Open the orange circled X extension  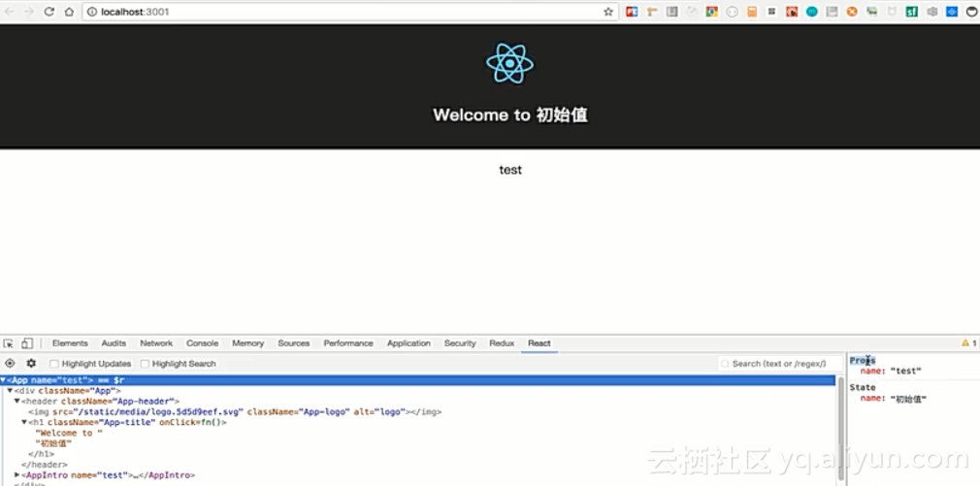[852, 12]
